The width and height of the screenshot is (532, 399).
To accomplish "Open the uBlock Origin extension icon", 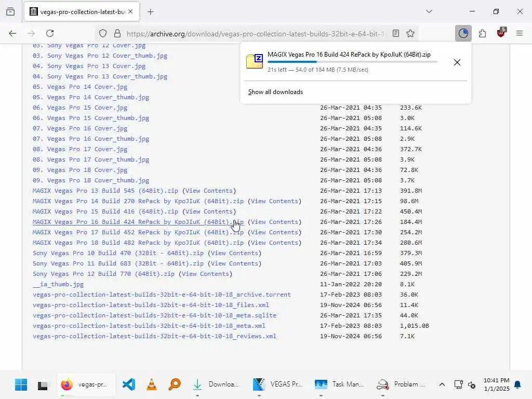I will click(x=501, y=33).
